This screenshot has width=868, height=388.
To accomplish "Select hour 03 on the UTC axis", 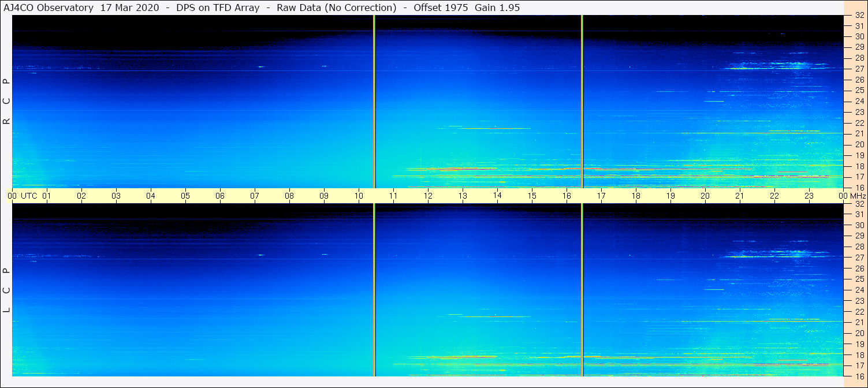I will 116,196.
